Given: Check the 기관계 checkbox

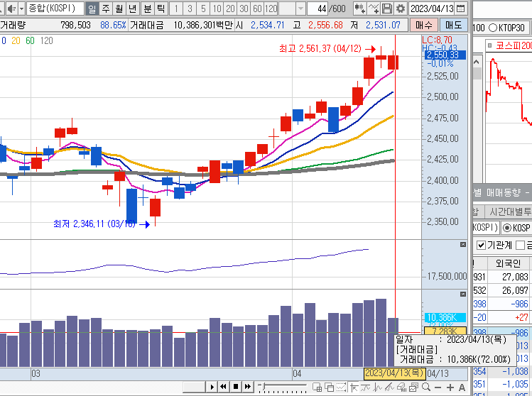Looking at the screenshot, I should pyautogui.click(x=480, y=245).
